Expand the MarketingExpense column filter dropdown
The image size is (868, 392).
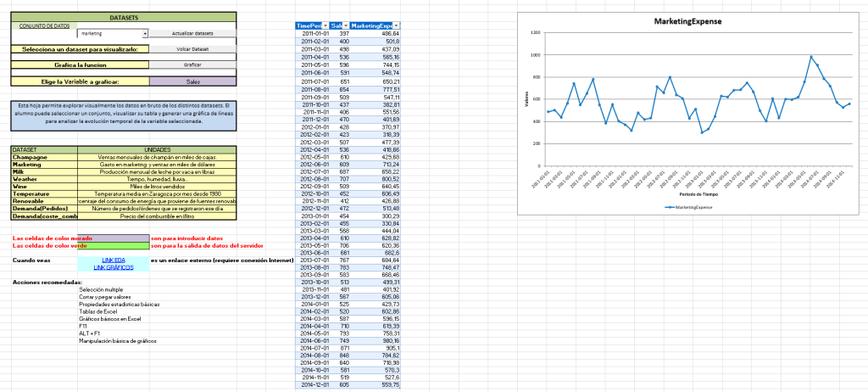click(x=397, y=26)
